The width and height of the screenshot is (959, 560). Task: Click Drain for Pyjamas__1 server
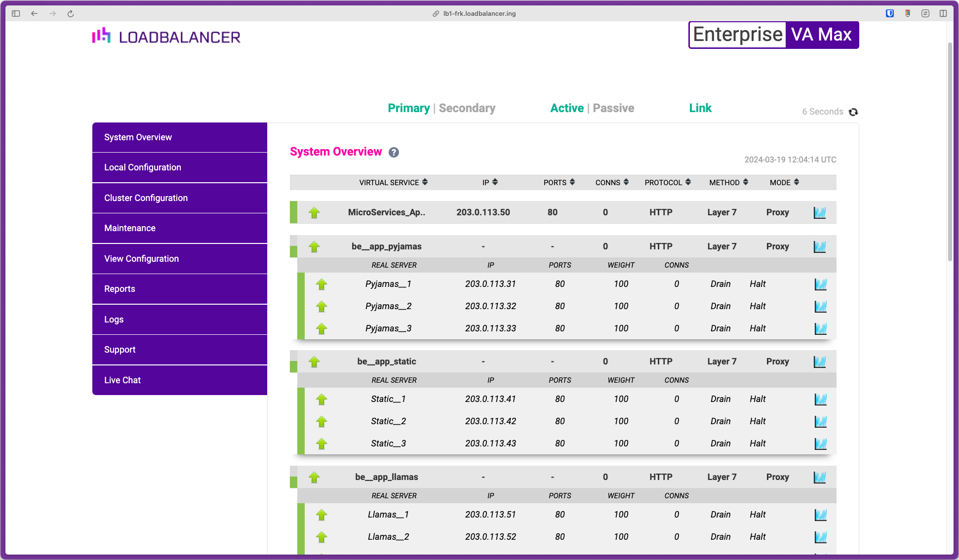pos(720,284)
